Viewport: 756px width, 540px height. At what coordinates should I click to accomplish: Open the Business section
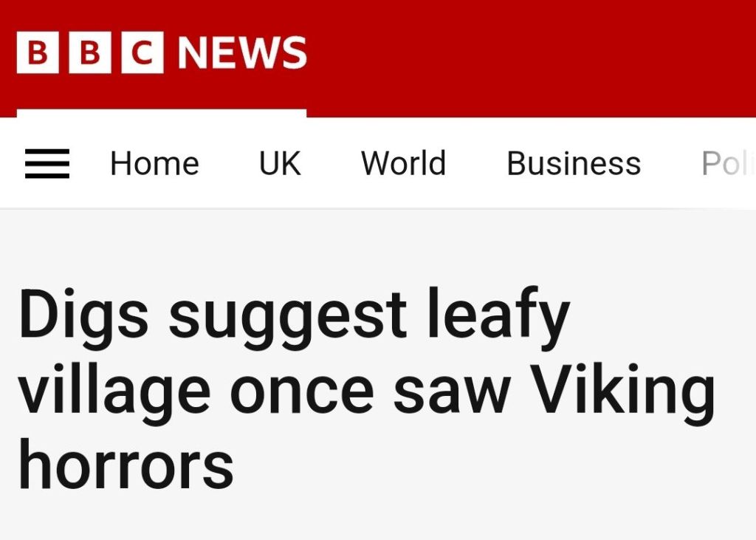click(574, 163)
